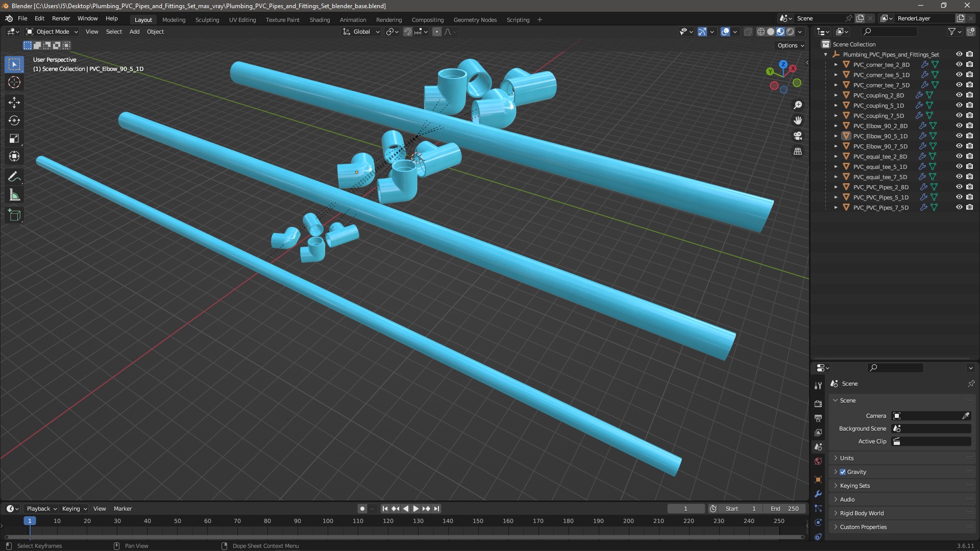Click the camera eyedropper icon
This screenshot has width=980, height=551.
[x=966, y=416]
